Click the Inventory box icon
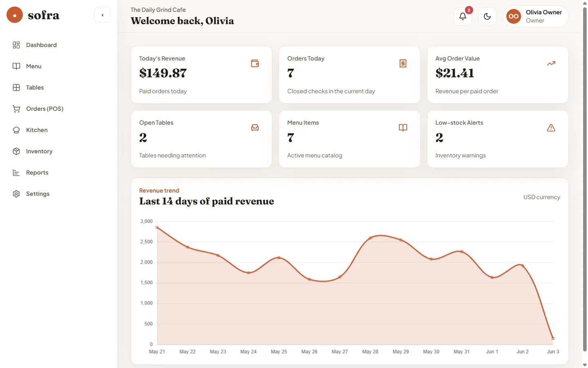 click(x=16, y=151)
